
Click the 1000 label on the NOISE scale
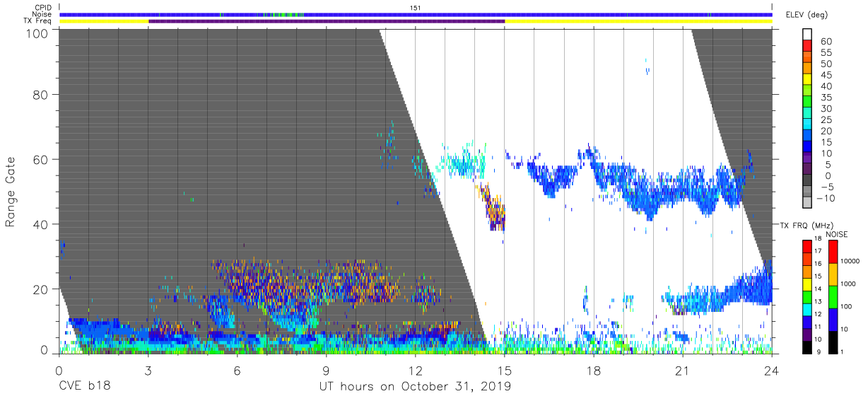click(x=849, y=284)
